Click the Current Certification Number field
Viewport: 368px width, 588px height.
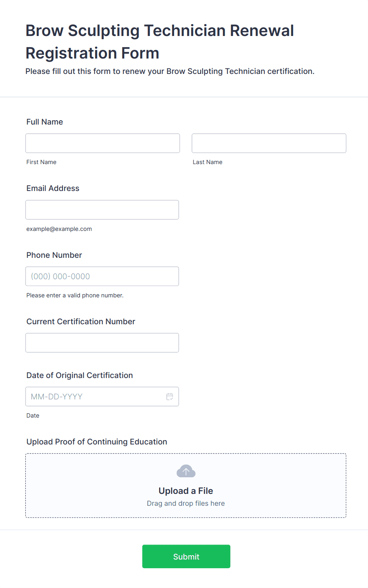[102, 343]
